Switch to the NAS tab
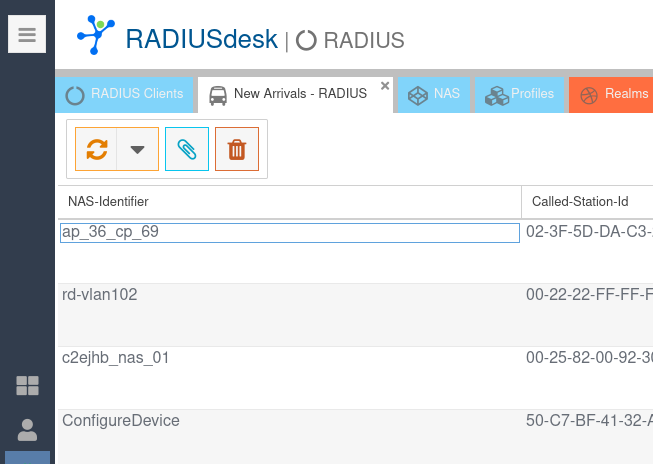The height and width of the screenshot is (464, 653). [435, 94]
